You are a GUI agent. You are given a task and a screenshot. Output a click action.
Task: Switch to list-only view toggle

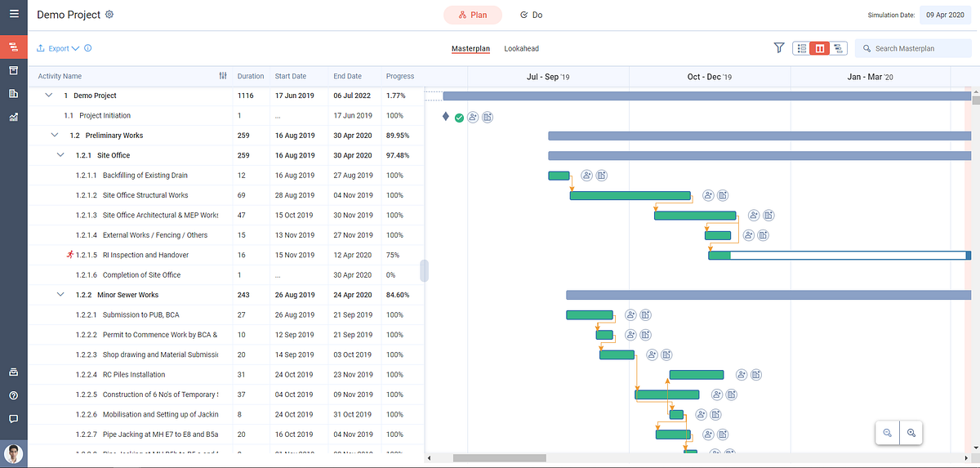tap(802, 48)
